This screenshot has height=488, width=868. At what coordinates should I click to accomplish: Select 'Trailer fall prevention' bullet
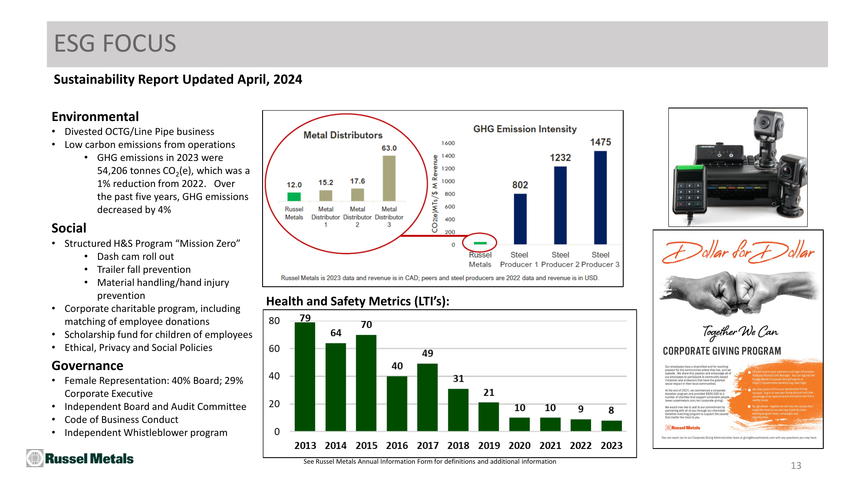[x=144, y=270]
